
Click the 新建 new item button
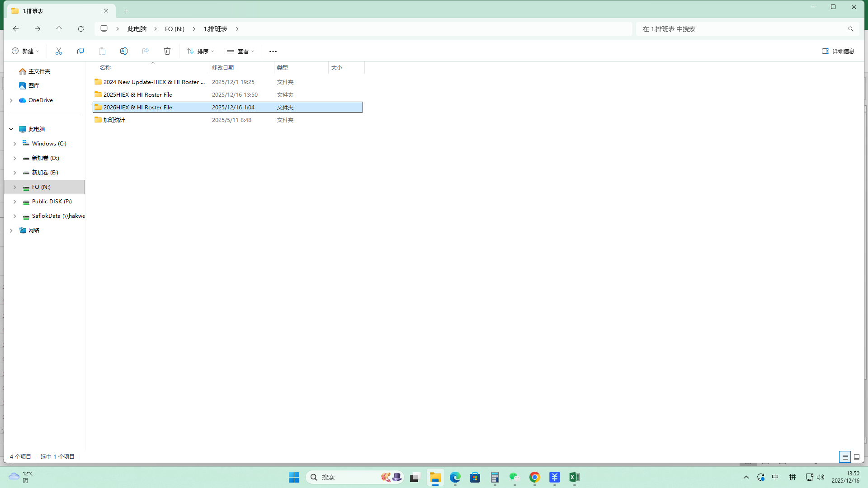(x=25, y=51)
